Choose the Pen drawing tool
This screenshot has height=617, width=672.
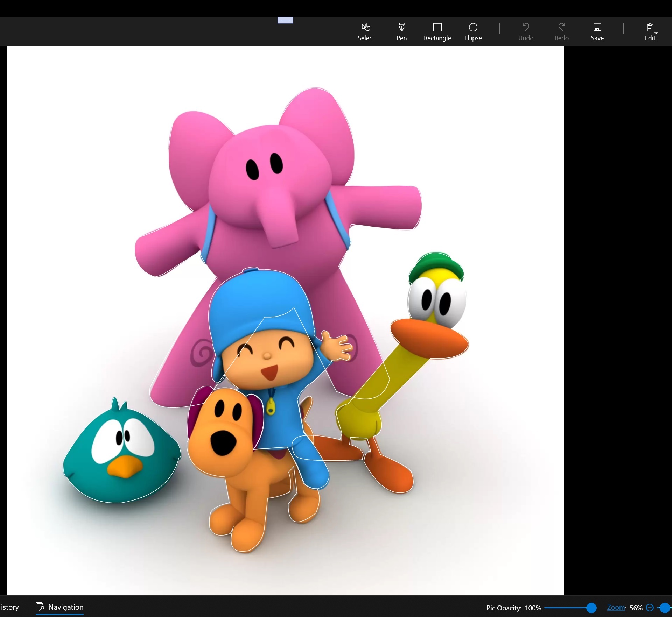point(401,32)
